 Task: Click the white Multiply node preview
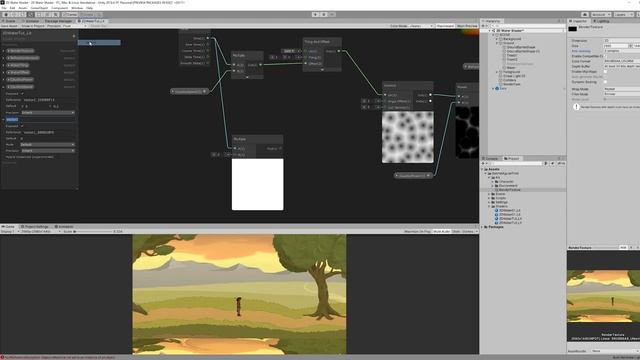258,184
